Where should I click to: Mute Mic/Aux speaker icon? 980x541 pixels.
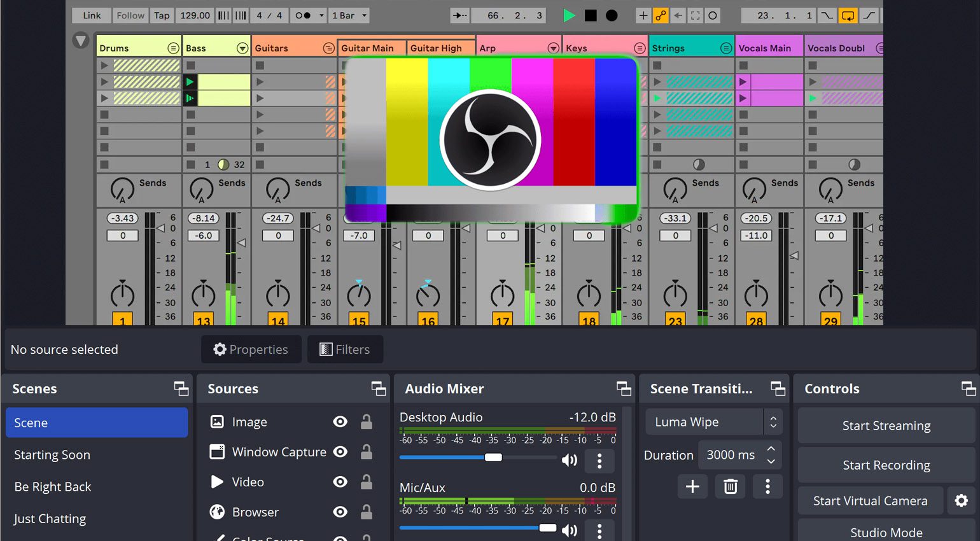(x=569, y=530)
